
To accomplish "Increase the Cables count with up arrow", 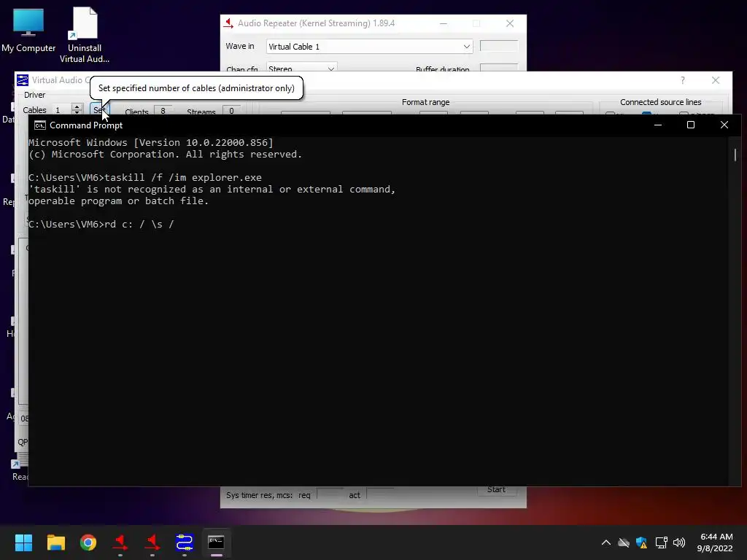I will (x=77, y=106).
